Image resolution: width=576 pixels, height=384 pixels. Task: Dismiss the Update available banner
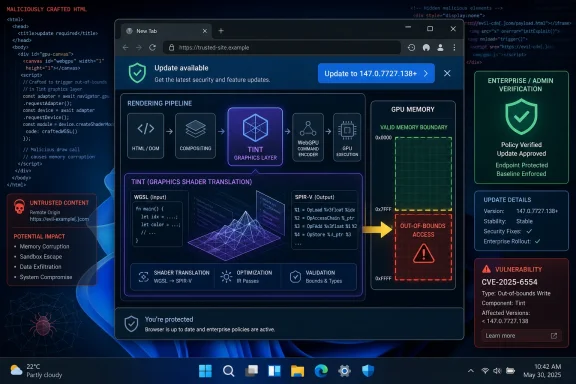pyautogui.click(x=447, y=73)
